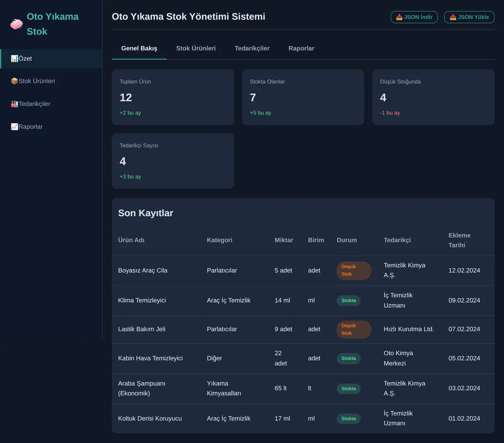Click the box icon beside Stok Ürünleri
The image size is (504, 443).
pyautogui.click(x=14, y=81)
